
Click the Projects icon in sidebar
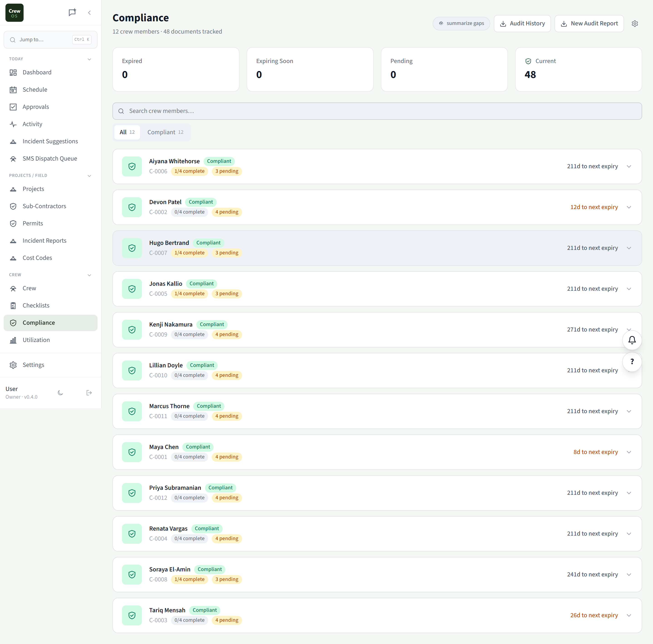tap(13, 189)
